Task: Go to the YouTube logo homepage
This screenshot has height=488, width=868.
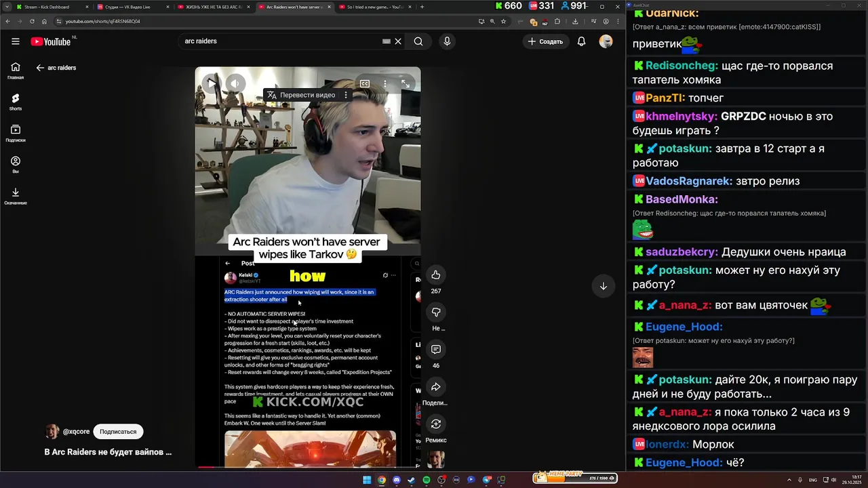Action: (51, 41)
